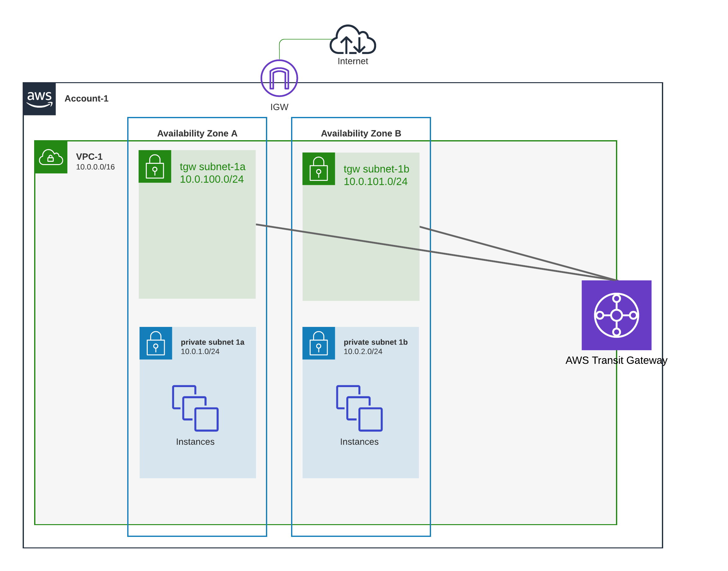Click Instances label in Availability Zone A
This screenshot has height=571, width=728.
click(x=195, y=442)
